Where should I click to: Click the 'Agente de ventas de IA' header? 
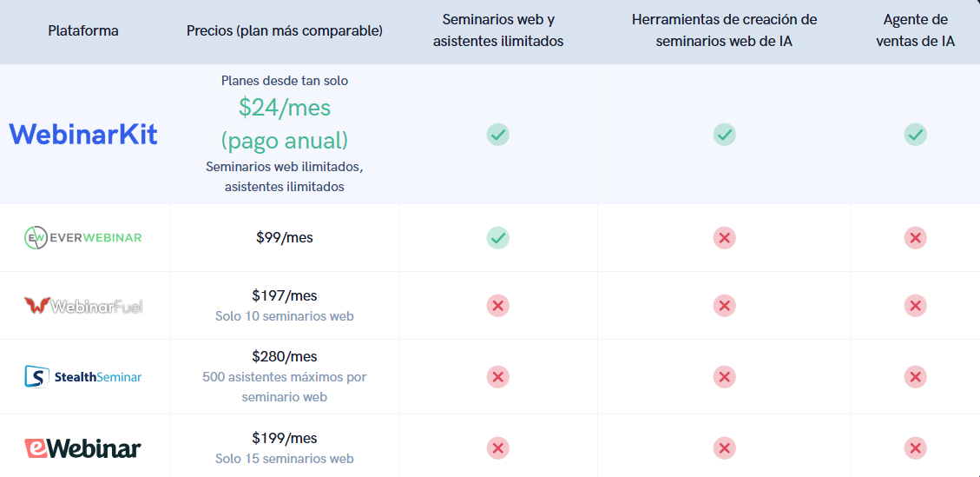(915, 30)
